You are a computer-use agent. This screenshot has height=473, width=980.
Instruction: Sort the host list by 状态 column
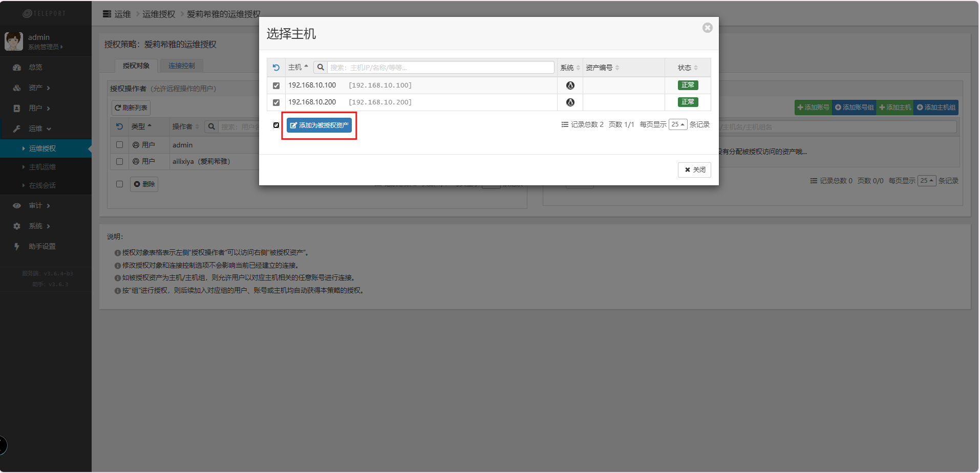click(x=687, y=68)
